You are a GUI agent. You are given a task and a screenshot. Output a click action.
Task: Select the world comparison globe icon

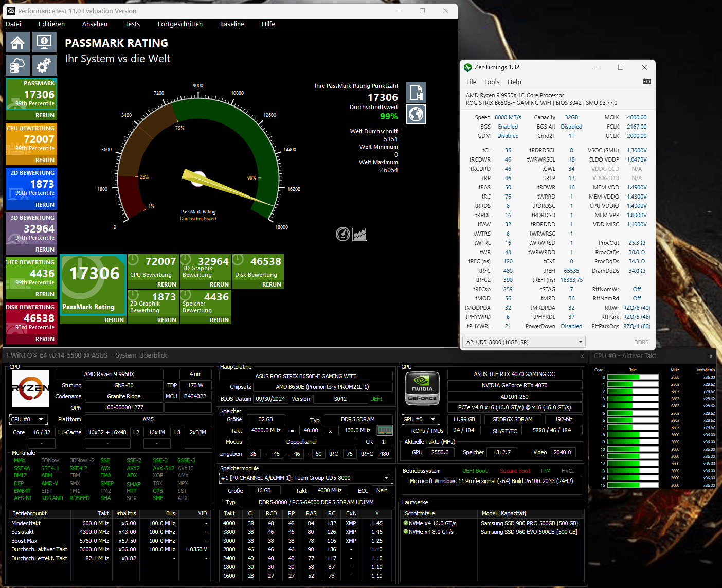[x=416, y=114]
